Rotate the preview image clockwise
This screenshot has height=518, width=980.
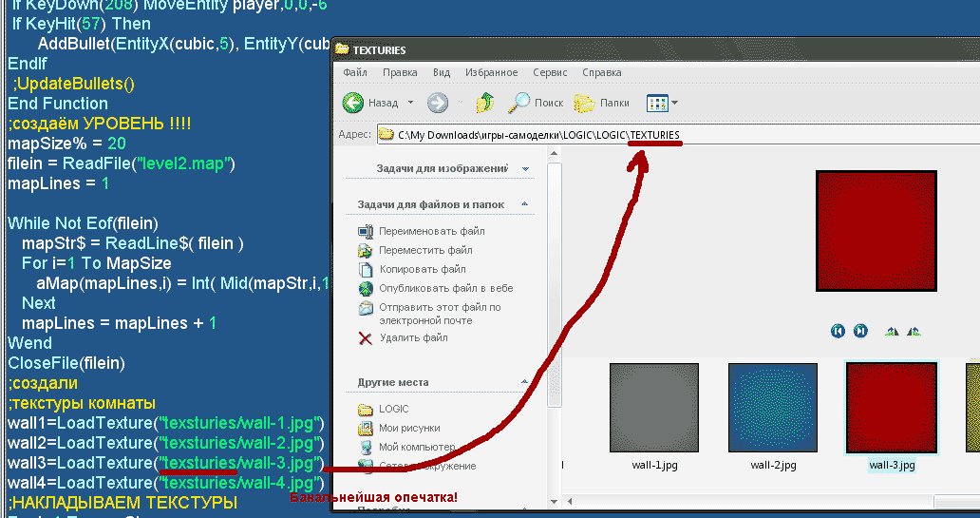click(x=891, y=331)
